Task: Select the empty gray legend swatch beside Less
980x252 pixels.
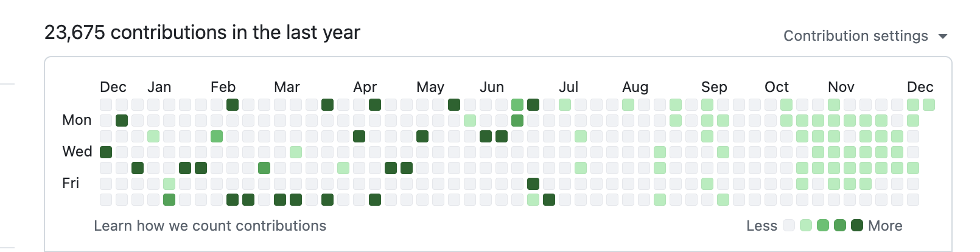Action: pyautogui.click(x=789, y=226)
